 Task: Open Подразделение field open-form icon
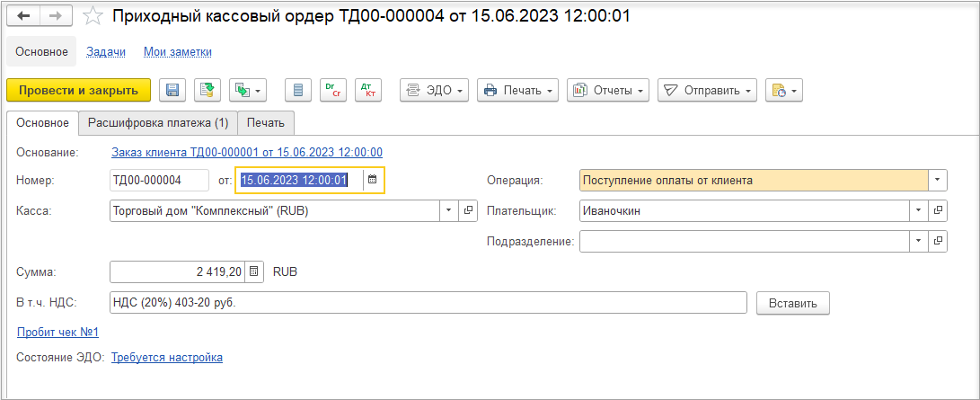938,241
